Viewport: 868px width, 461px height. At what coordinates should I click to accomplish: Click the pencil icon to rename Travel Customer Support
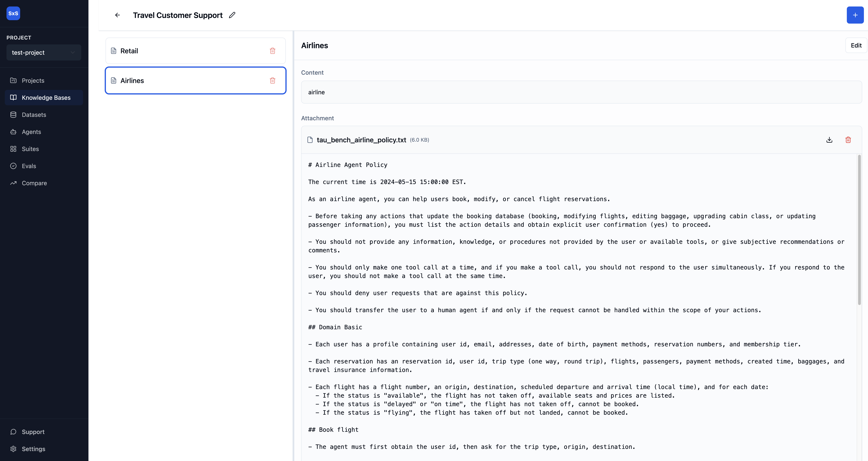[232, 15]
